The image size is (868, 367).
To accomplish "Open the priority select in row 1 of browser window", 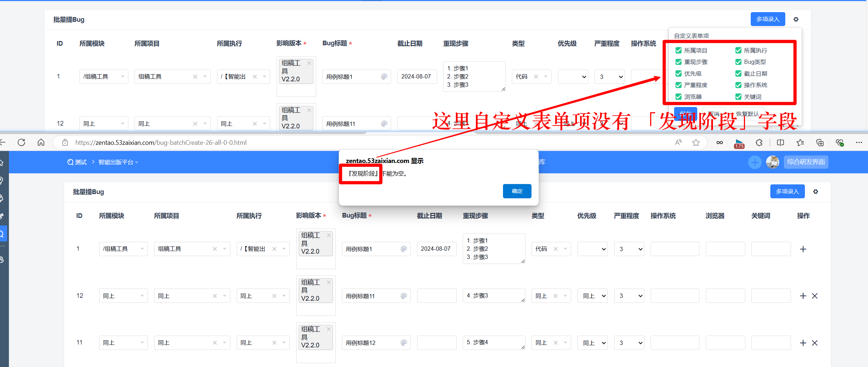I will click(x=592, y=249).
